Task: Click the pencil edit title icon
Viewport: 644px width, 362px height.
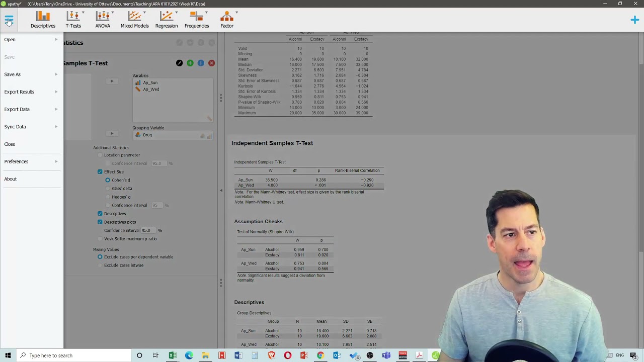Action: pos(179,63)
